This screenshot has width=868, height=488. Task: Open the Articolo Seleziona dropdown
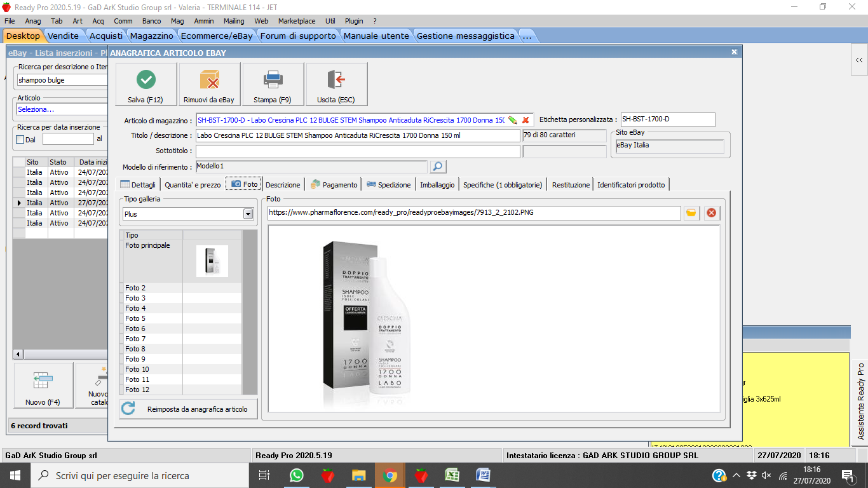coord(62,109)
